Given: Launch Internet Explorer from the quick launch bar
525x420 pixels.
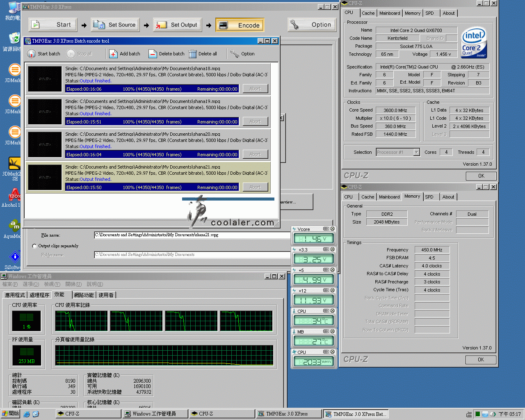Looking at the screenshot, I should click(x=27, y=414).
